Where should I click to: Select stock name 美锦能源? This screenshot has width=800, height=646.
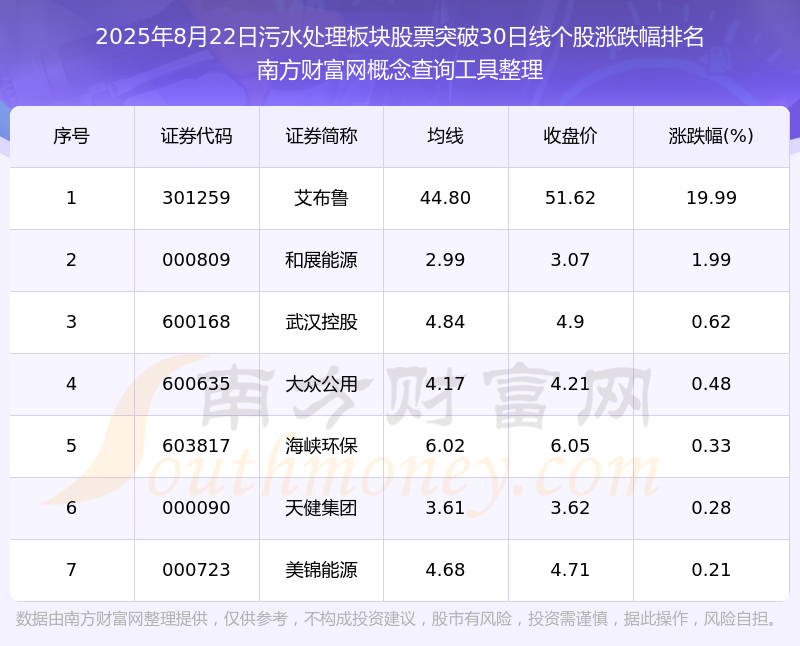[321, 570]
